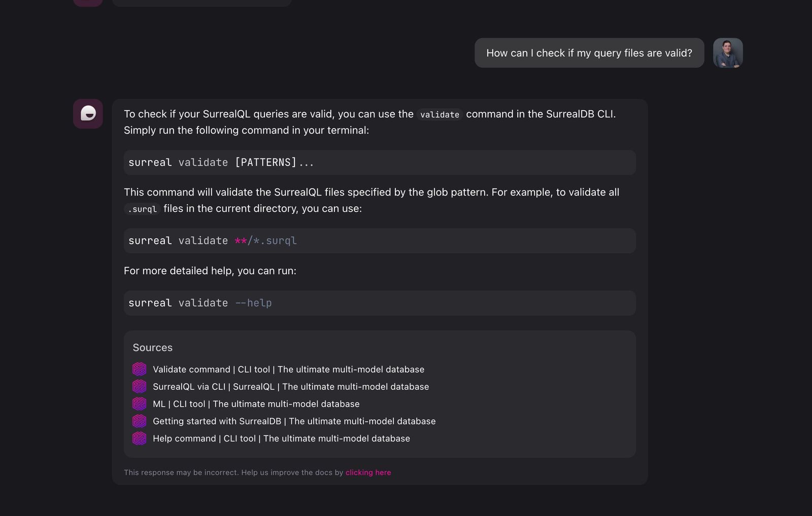This screenshot has height=516, width=812.
Task: Click the 'surreal validate **/*.surql' code block
Action: pyautogui.click(x=379, y=241)
